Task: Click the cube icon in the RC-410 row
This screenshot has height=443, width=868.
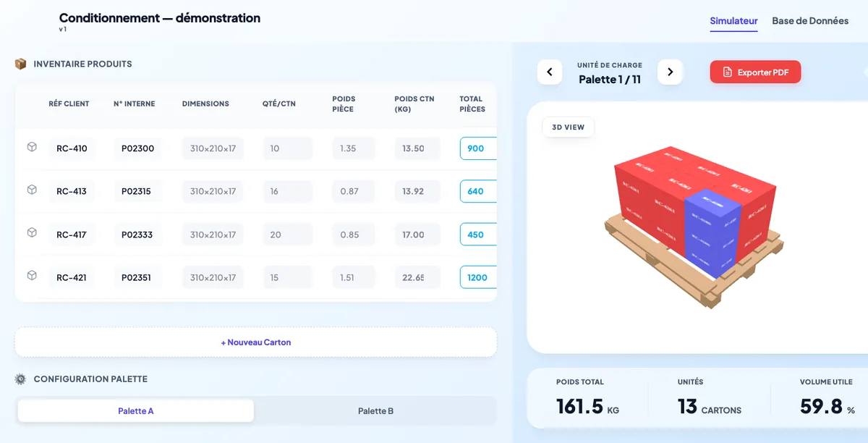Action: pos(32,148)
